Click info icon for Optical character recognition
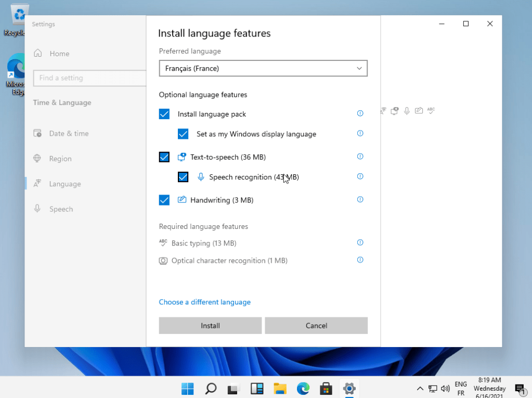This screenshot has width=532, height=398. 360,260
